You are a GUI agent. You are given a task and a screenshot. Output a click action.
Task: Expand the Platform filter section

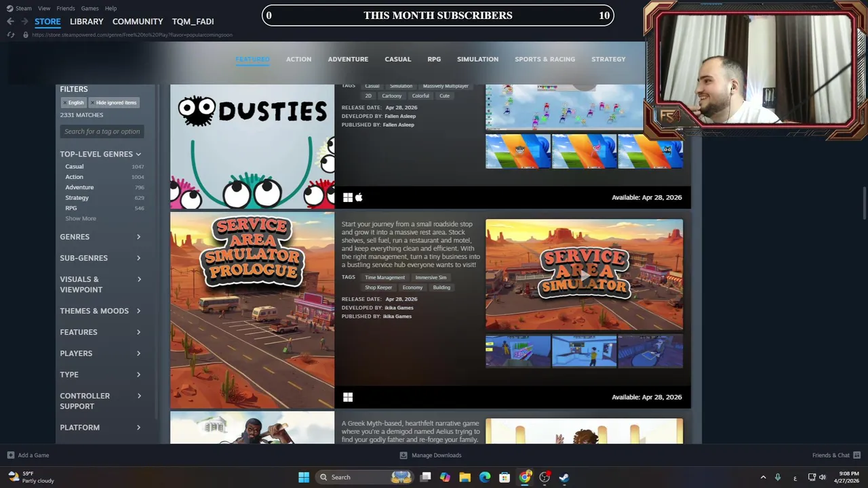pos(100,427)
